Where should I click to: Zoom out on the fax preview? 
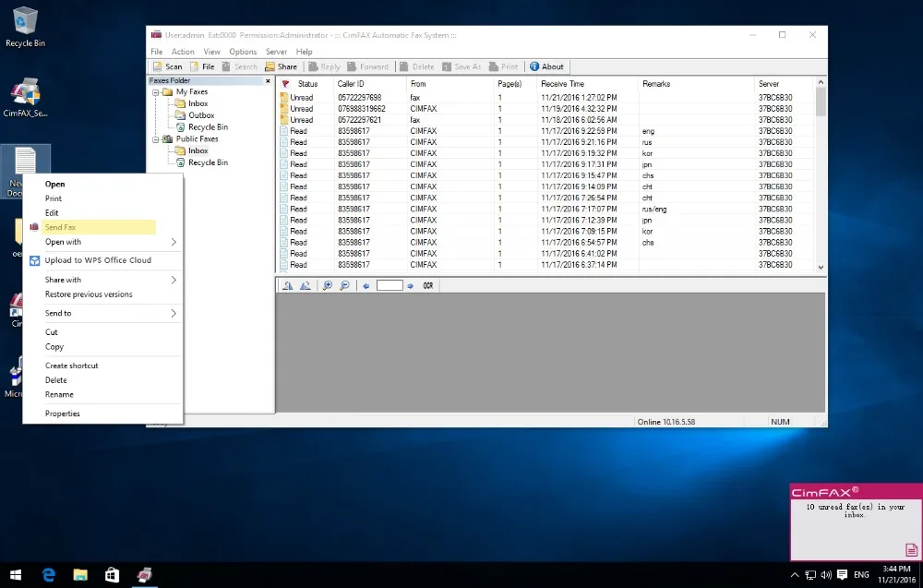coord(344,286)
